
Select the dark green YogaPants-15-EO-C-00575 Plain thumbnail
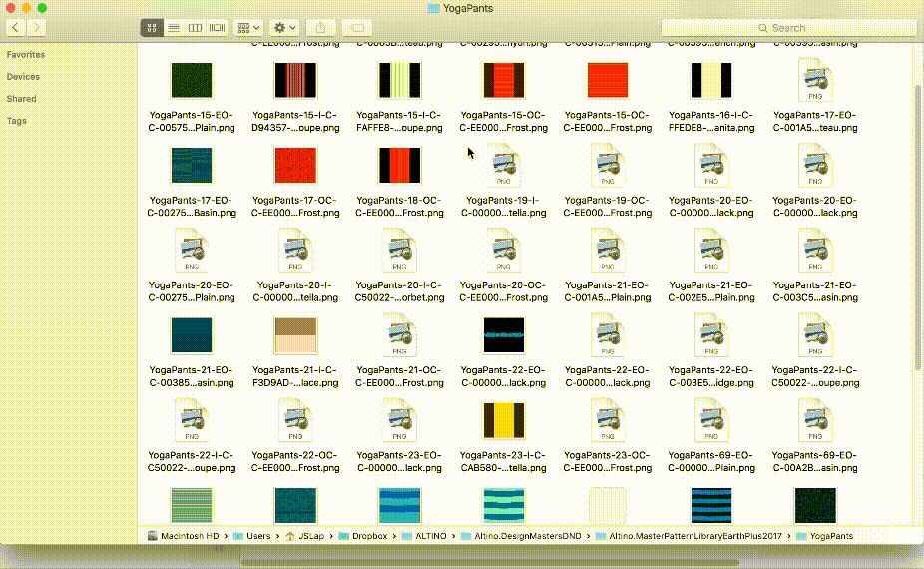click(192, 80)
